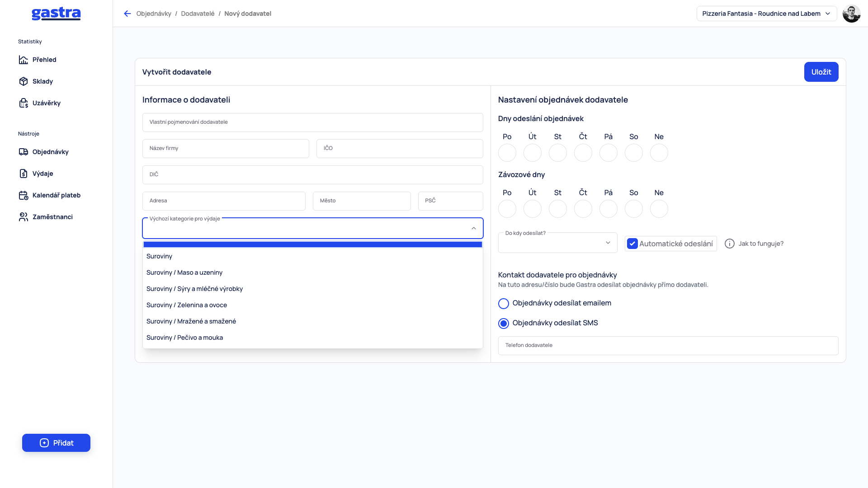Choose Suroviny / Sýry a mléčné výrobky
The width and height of the screenshot is (868, 488).
click(313, 289)
